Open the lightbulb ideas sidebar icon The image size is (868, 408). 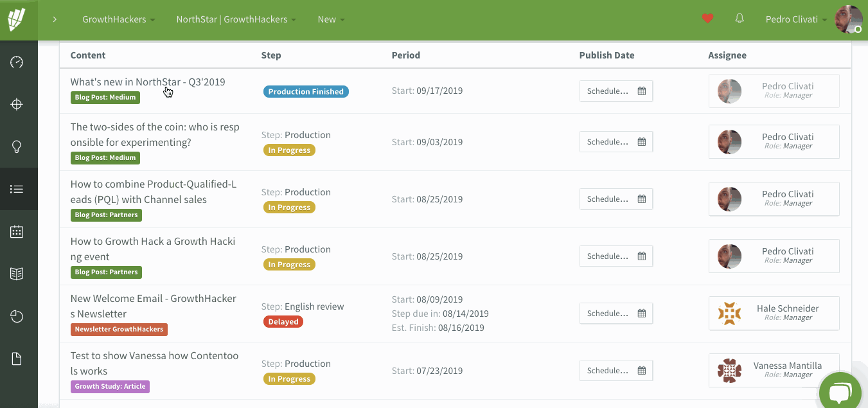tap(17, 146)
